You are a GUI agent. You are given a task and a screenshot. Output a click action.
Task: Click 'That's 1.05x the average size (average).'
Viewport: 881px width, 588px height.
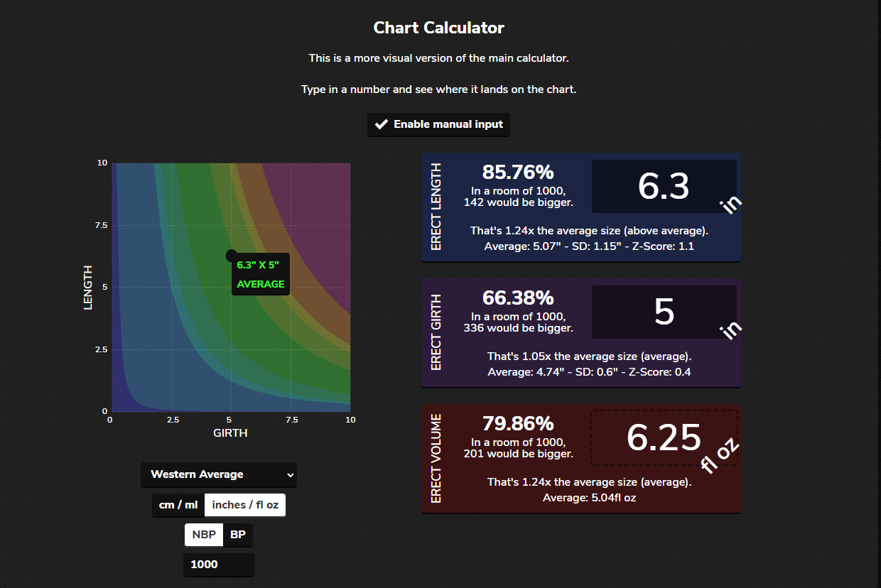tap(589, 356)
